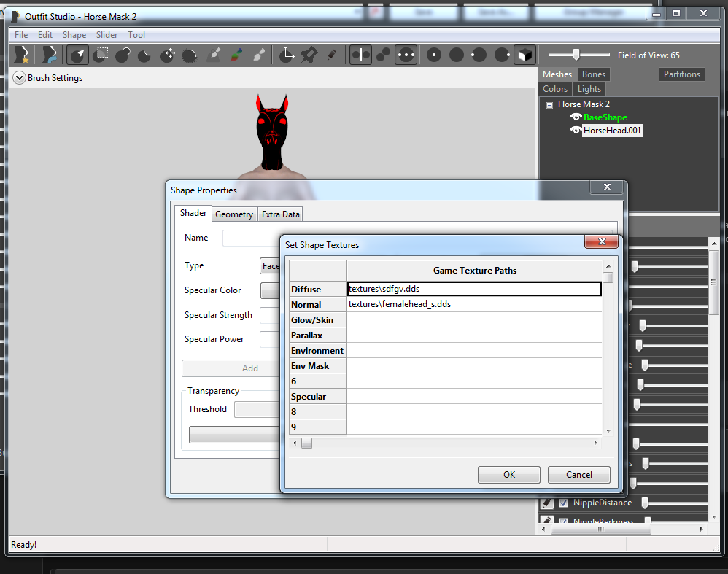Open the Lights tab
This screenshot has width=728, height=574.
point(589,89)
